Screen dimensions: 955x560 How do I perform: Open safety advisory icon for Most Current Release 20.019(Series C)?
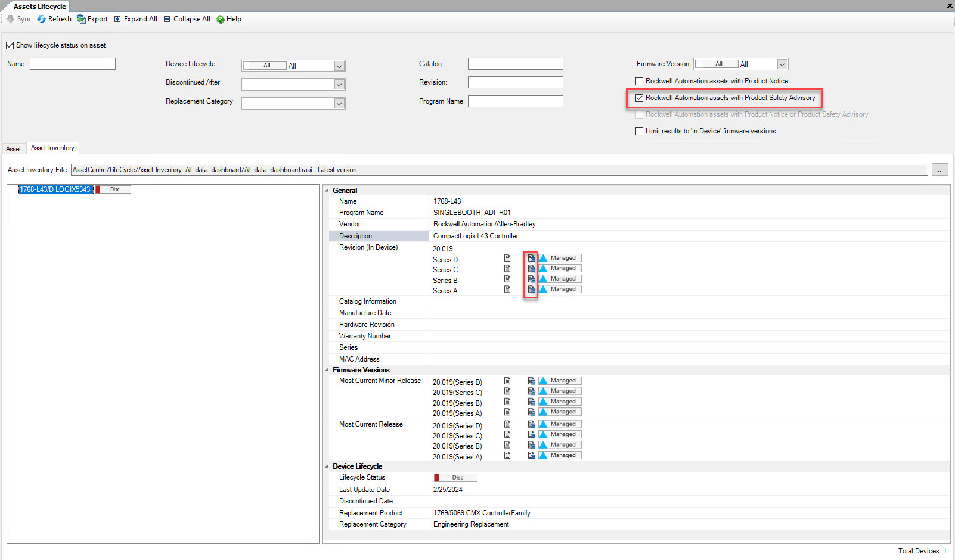531,435
